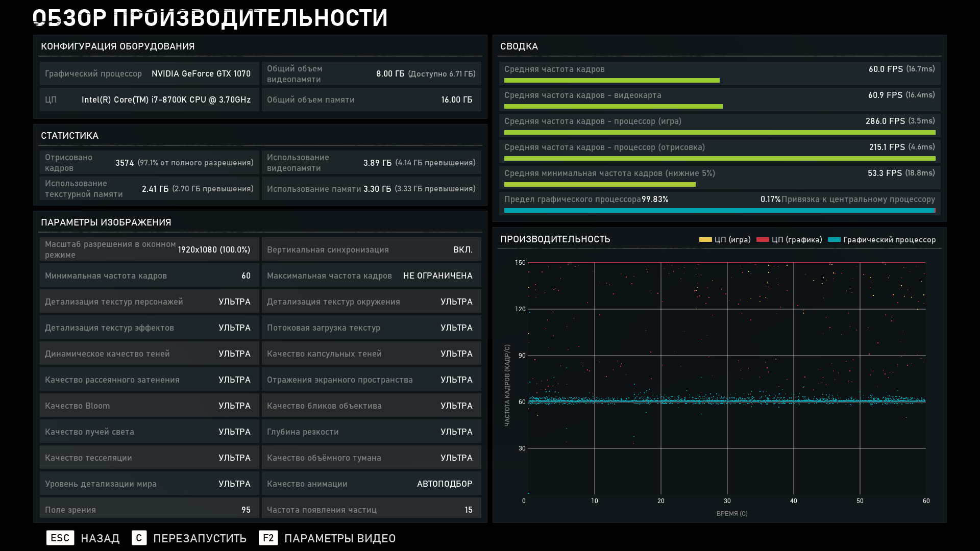Click the teal Графический процессор legend swatch
The width and height of the screenshot is (980, 551).
834,240
